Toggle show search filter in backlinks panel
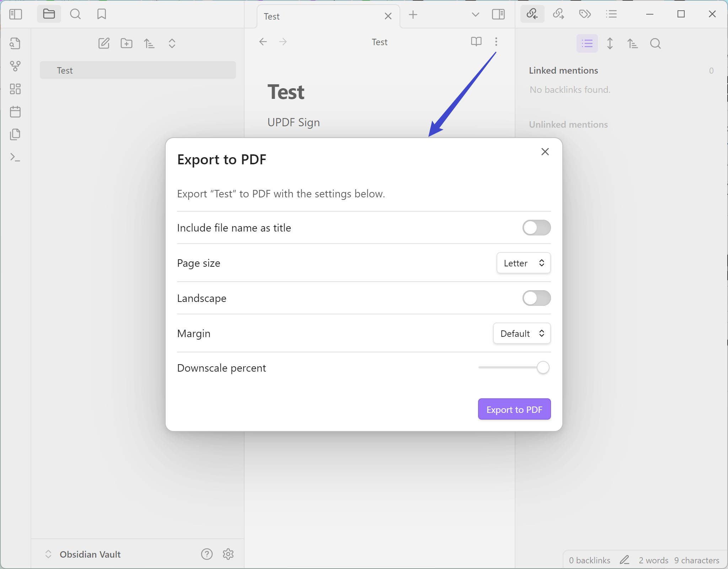Viewport: 728px width, 569px height. click(655, 43)
